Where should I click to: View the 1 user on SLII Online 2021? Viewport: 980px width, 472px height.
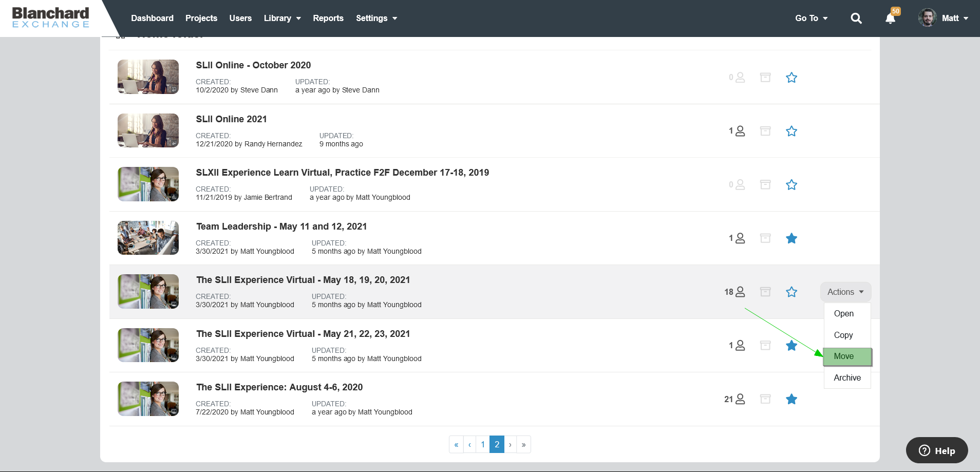click(737, 131)
